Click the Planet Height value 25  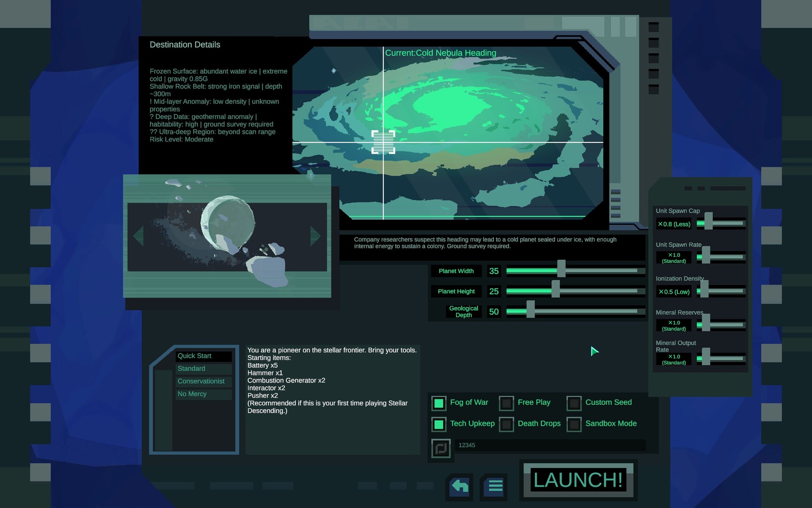[x=494, y=291]
